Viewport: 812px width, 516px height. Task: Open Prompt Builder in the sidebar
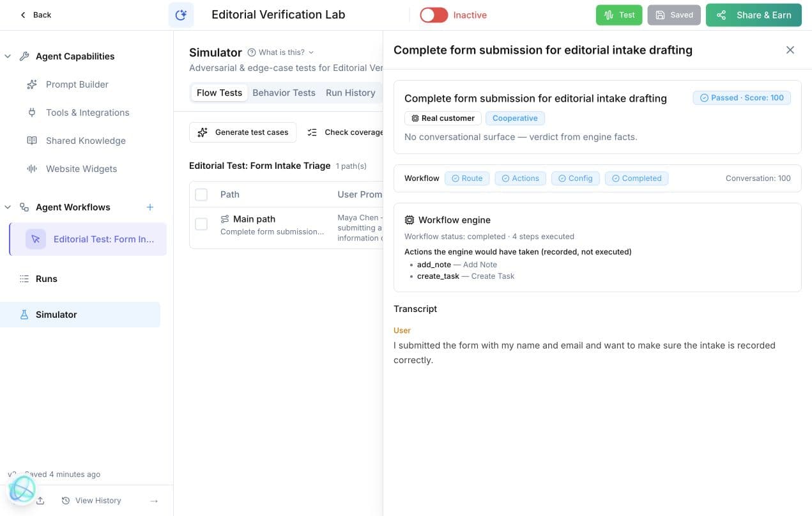[x=77, y=84]
